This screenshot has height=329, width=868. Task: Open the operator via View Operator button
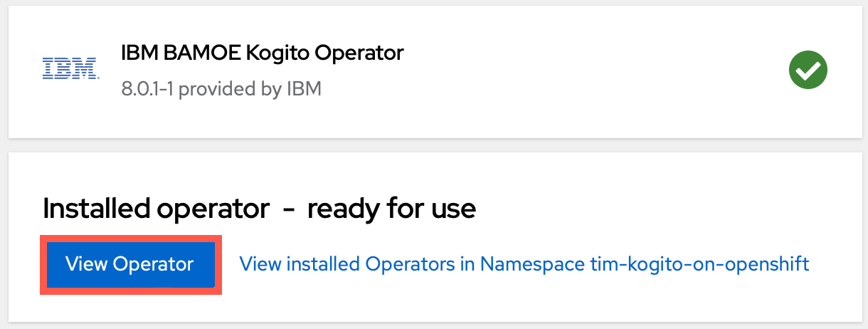130,264
